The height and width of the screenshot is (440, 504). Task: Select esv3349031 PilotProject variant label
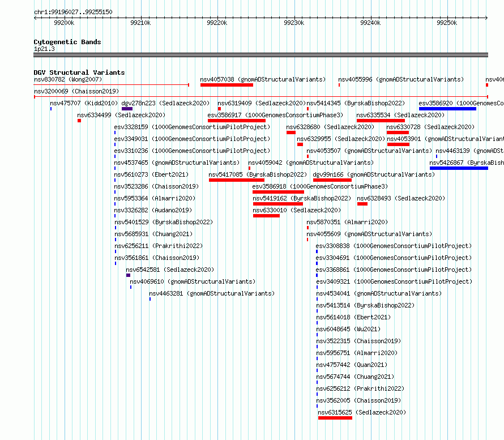[x=192, y=139]
